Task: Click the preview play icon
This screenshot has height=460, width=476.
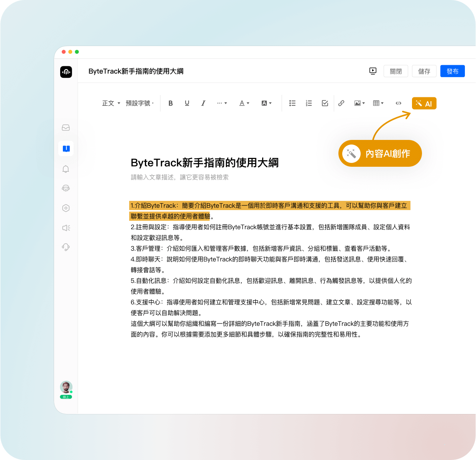Action: tap(373, 71)
